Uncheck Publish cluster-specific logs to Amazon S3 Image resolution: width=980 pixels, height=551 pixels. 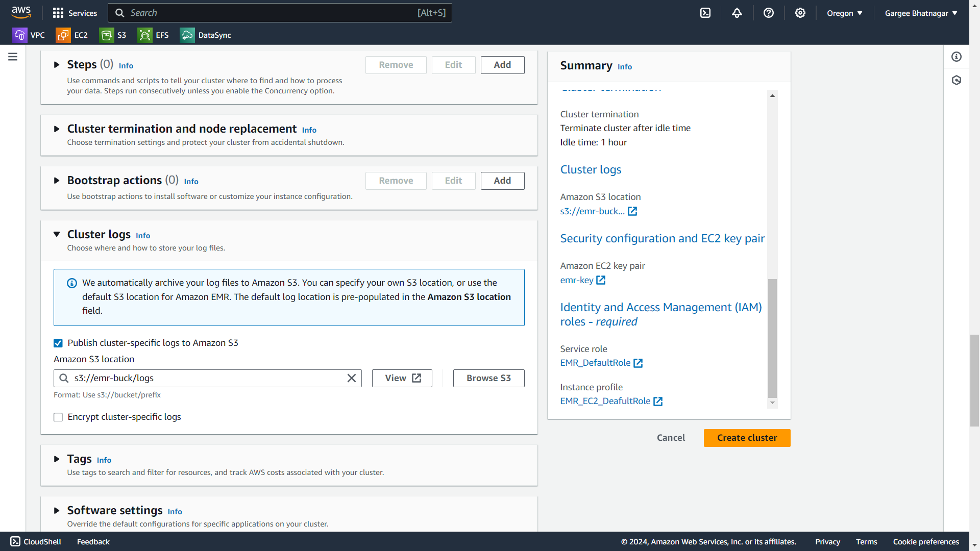point(58,343)
